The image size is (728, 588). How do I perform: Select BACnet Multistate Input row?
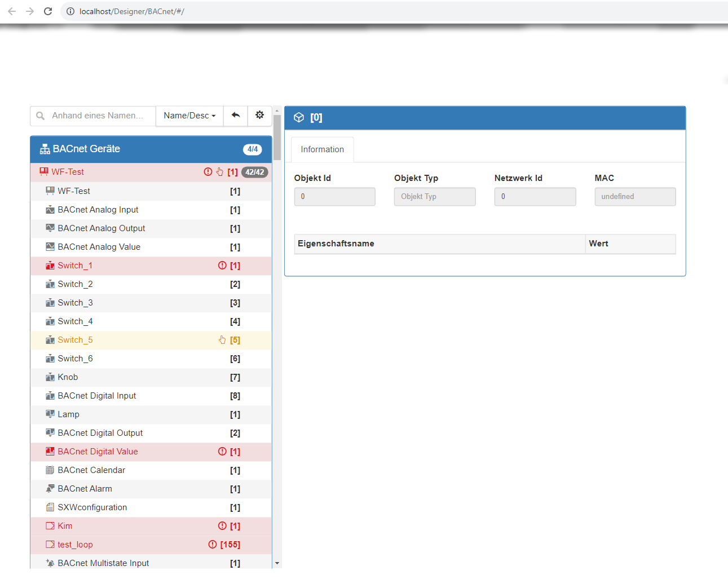tap(151, 562)
